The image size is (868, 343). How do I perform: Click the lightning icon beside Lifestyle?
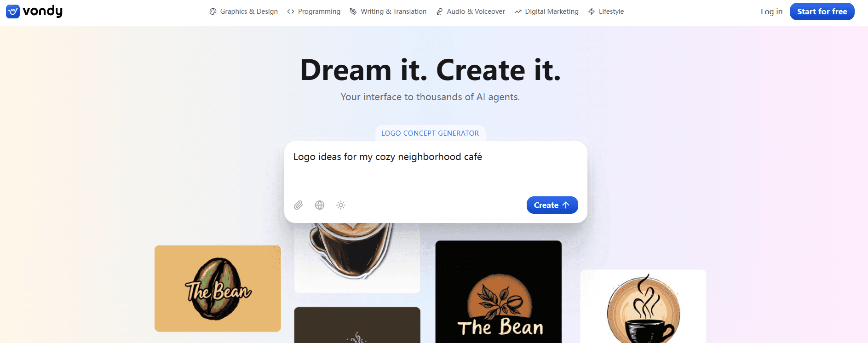pos(592,11)
